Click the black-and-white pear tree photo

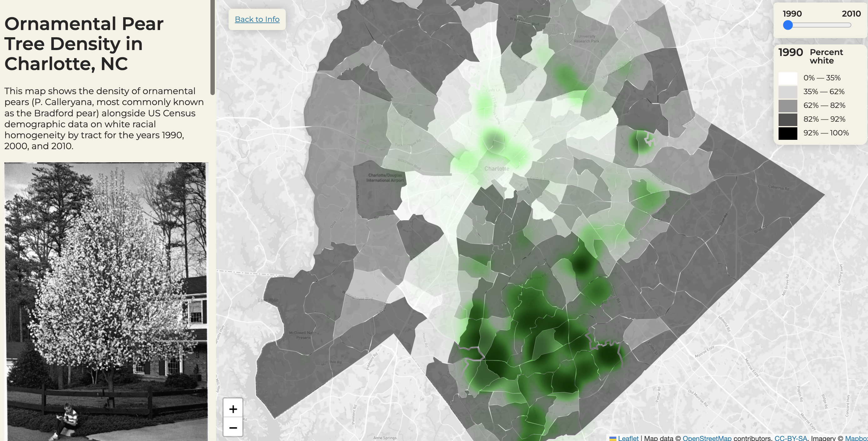[106, 300]
